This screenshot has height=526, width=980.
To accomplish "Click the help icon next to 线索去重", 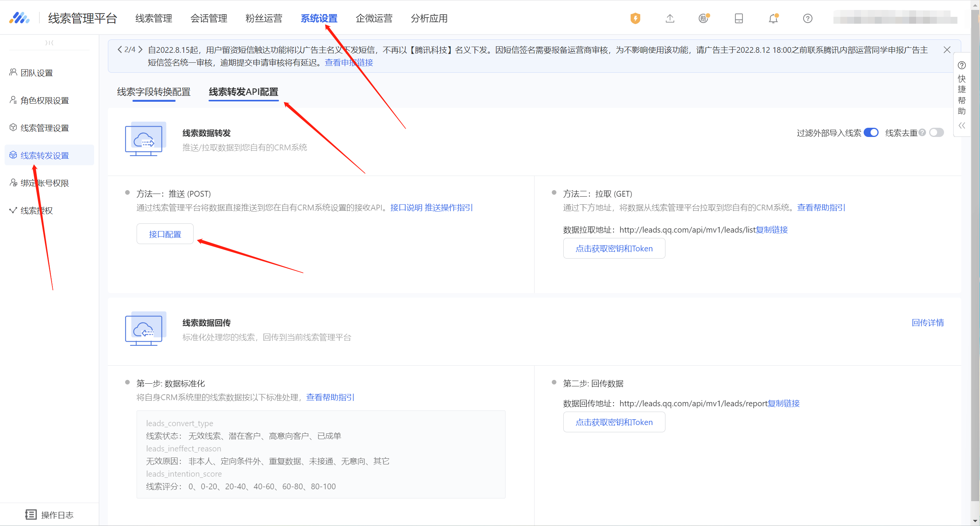I will (x=922, y=132).
